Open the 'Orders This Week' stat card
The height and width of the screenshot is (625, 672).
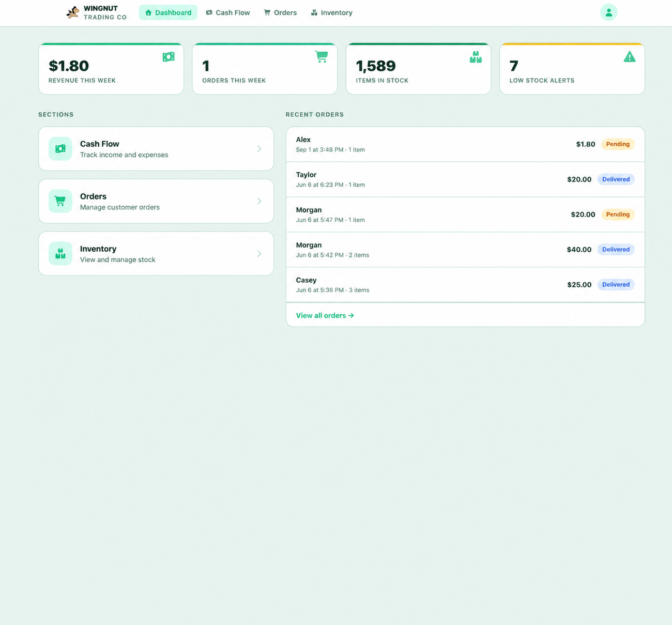coord(265,69)
